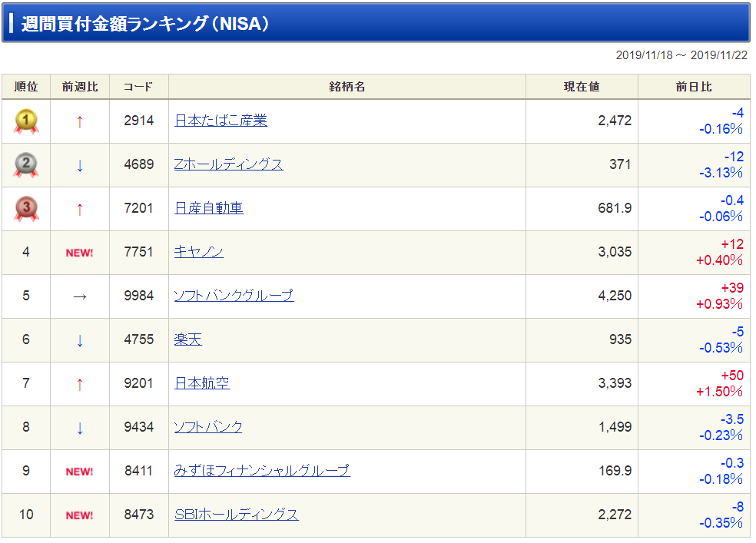The width and height of the screenshot is (756, 543).
Task: Click the bronze rank 3 medal icon
Action: [26, 209]
